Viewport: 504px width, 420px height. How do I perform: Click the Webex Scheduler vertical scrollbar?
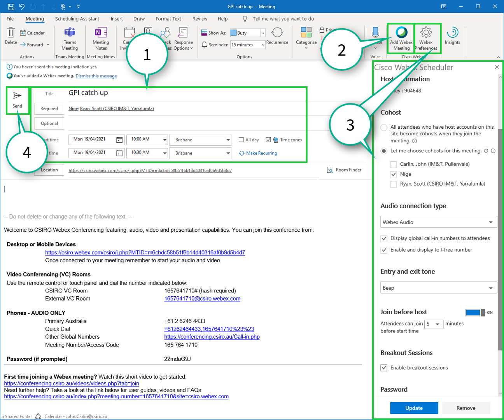click(500, 239)
